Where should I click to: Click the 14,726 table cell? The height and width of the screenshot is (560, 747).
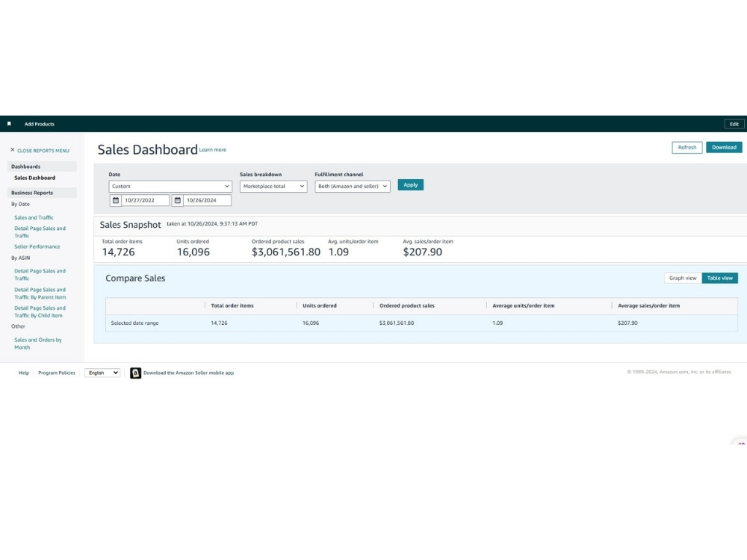coord(219,323)
